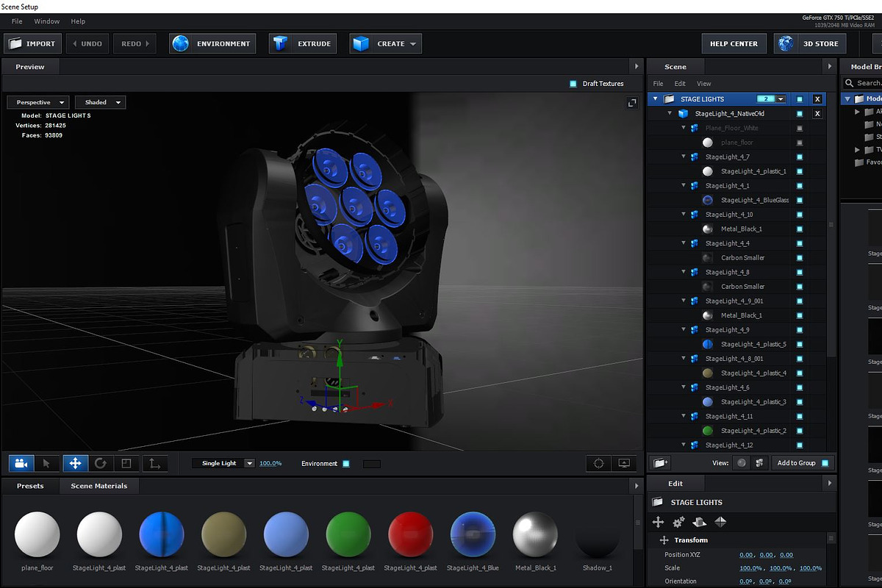Select the axis anchor tool

point(154,463)
